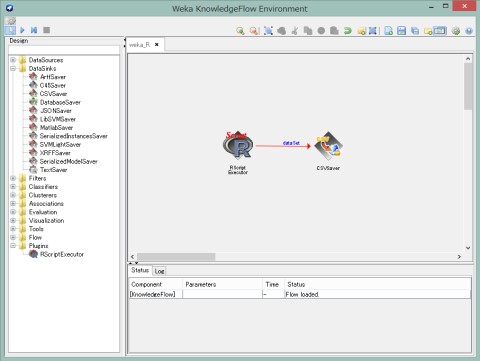Click the Run flow play icon
This screenshot has width=480, height=361.
click(22, 30)
